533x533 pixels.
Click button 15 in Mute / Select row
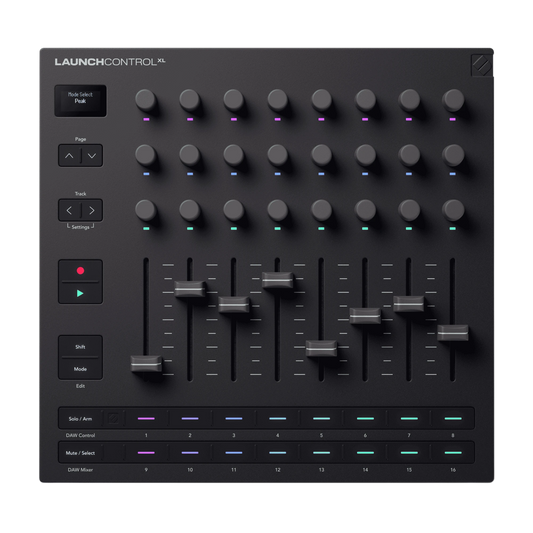409,453
